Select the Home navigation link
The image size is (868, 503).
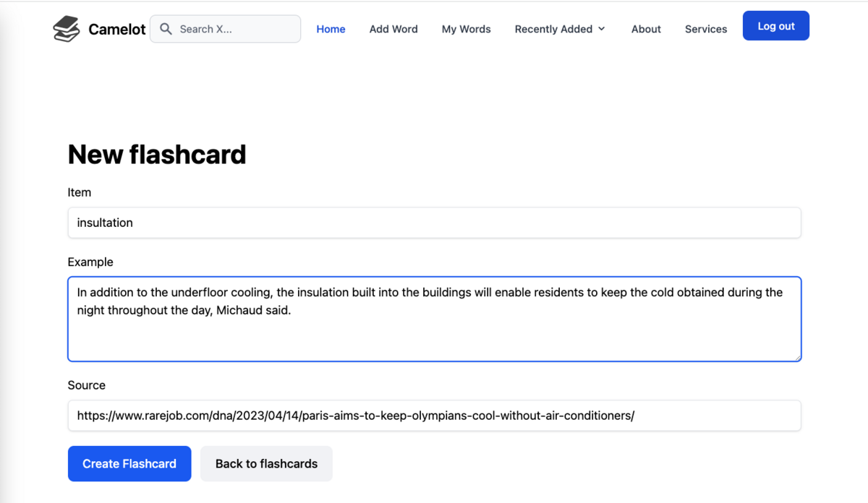coord(331,29)
